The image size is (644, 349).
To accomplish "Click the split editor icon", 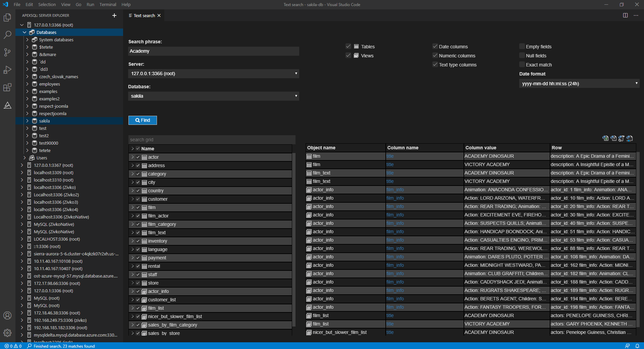I will (x=625, y=15).
